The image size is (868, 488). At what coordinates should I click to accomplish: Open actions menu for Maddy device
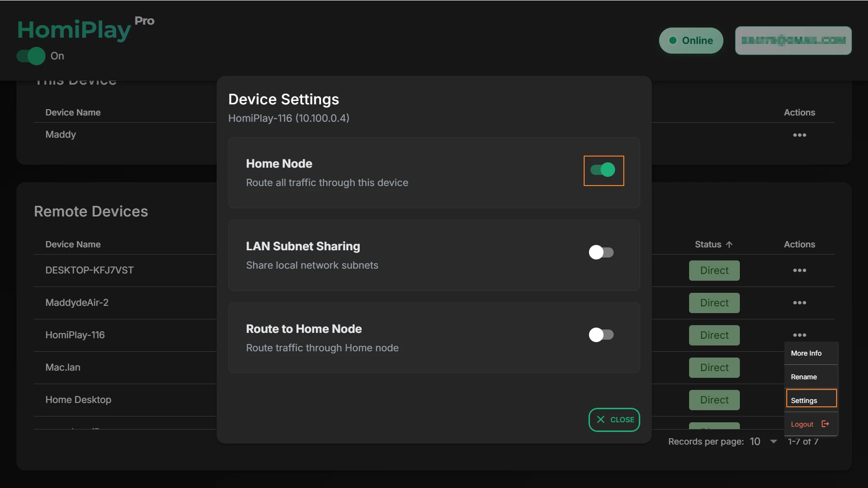pyautogui.click(x=799, y=135)
